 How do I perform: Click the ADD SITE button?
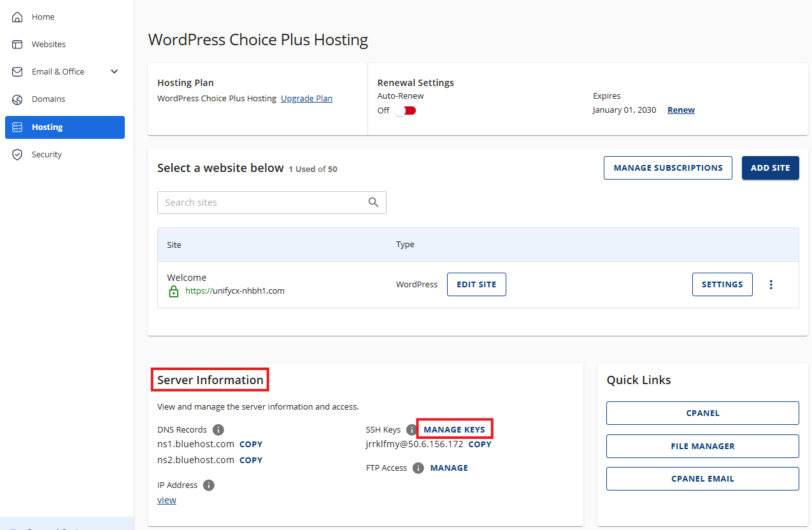pos(770,168)
